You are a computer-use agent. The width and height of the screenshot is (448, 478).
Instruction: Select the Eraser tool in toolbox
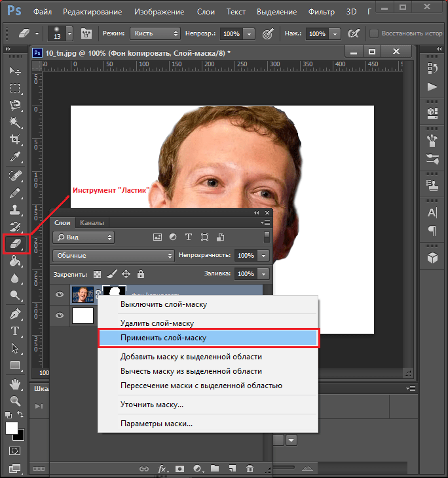point(16,243)
